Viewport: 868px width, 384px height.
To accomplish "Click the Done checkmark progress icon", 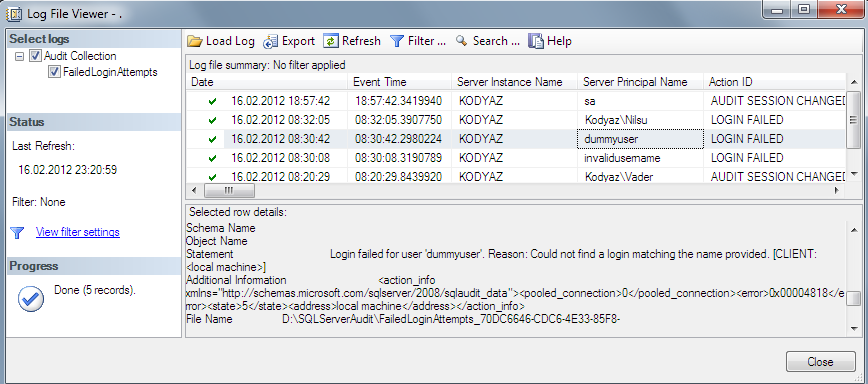I will tap(30, 299).
